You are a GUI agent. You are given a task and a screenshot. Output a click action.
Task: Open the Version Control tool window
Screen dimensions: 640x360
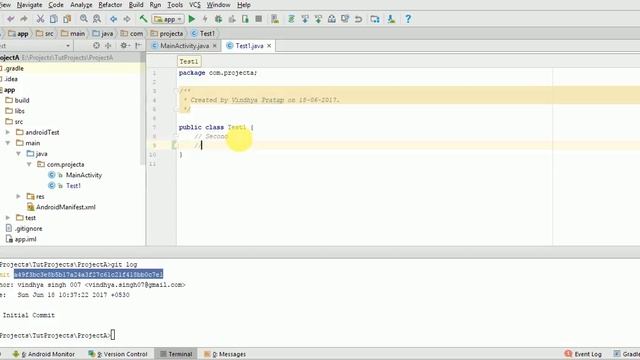(x=118, y=354)
